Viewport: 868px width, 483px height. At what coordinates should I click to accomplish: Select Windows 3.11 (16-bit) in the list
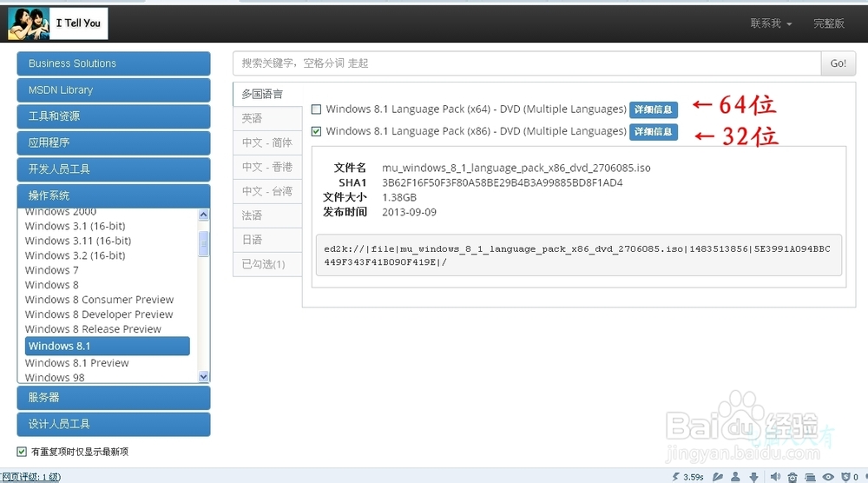tap(78, 241)
